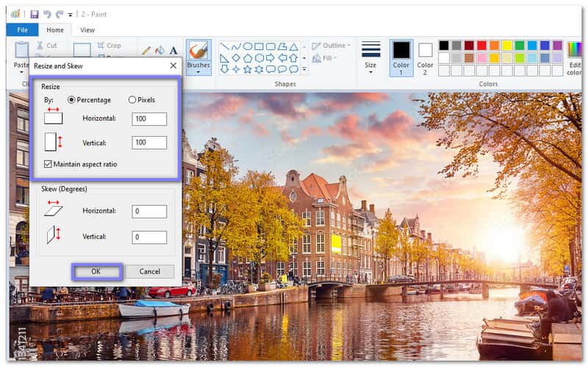The width and height of the screenshot is (588, 367).
Task: Select the Pixels radio button
Action: (132, 99)
